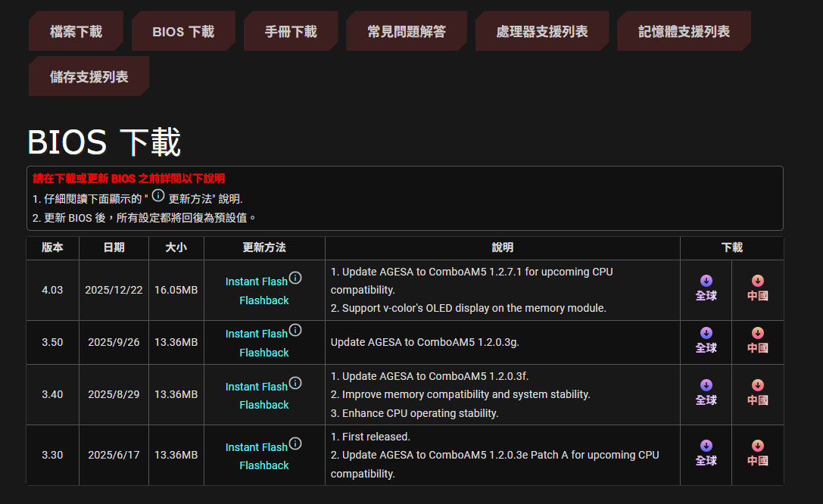
Task: Click the Instant Flash link for version 3.50
Action: click(256, 334)
